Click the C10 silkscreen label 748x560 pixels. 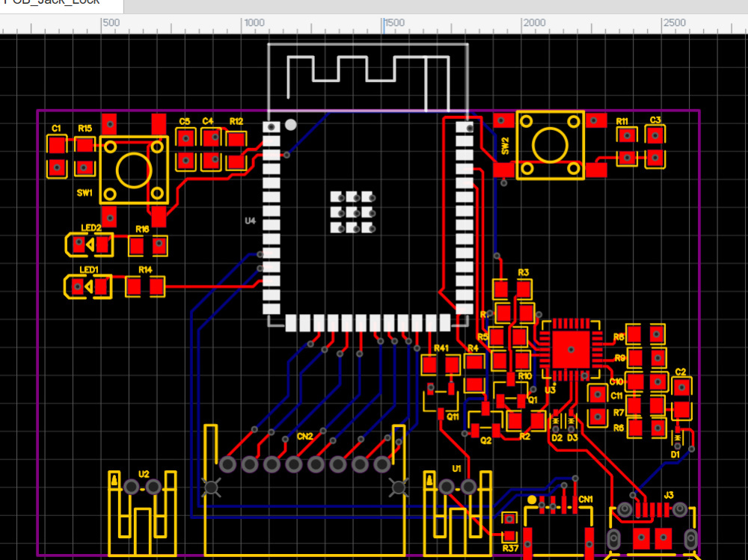[616, 381]
